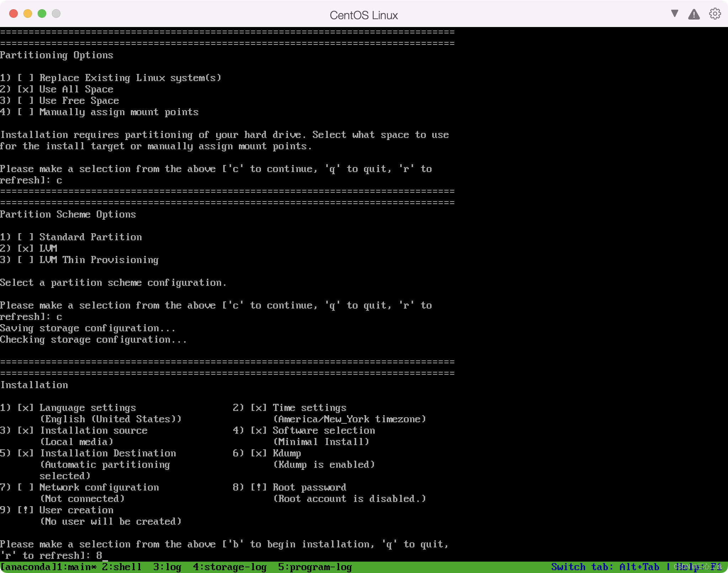
Task: Click '(America/New_York timezone)' text
Action: (349, 419)
